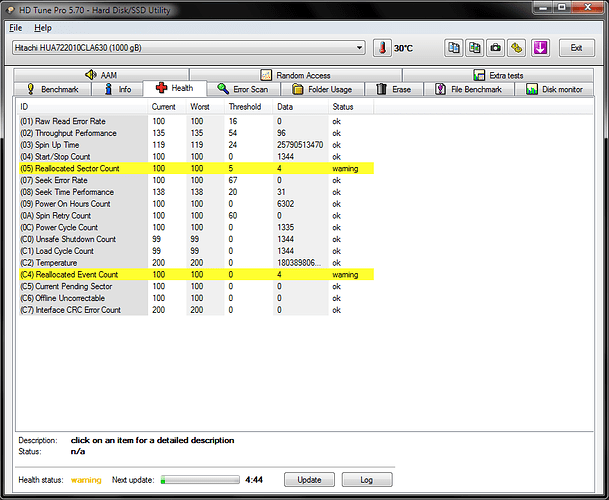Click the HD Tune Pro title bar icon
Image resolution: width=609 pixels, height=500 pixels.
coord(10,10)
